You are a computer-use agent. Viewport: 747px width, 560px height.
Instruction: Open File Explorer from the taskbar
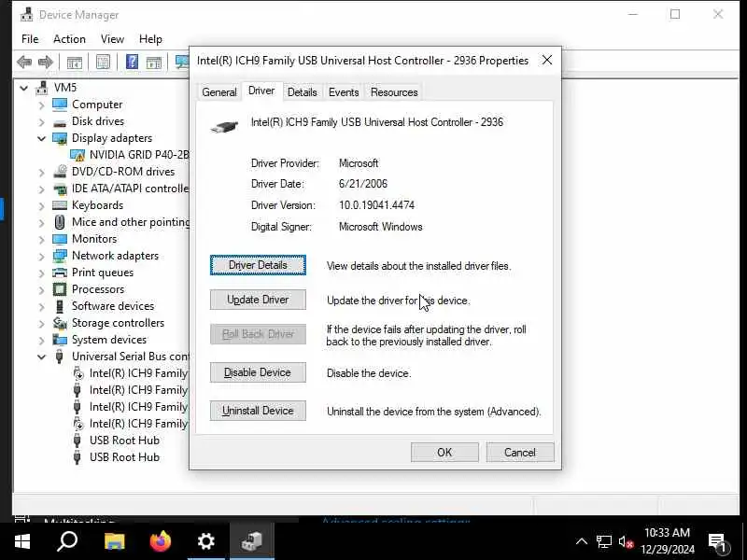[x=114, y=541]
